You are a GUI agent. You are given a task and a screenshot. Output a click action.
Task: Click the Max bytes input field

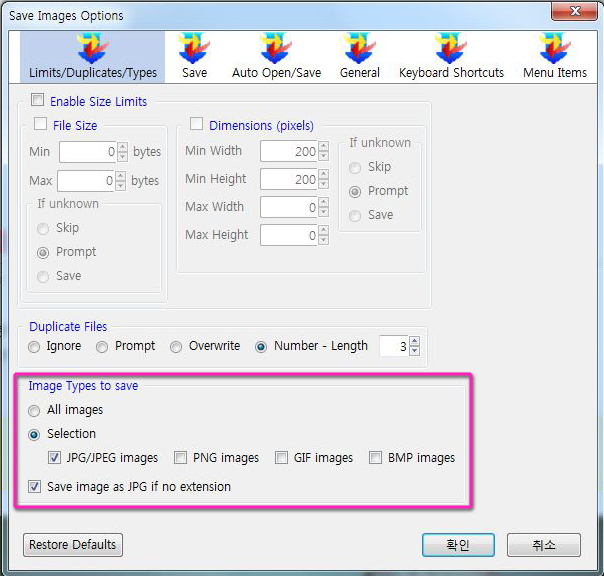(86, 181)
